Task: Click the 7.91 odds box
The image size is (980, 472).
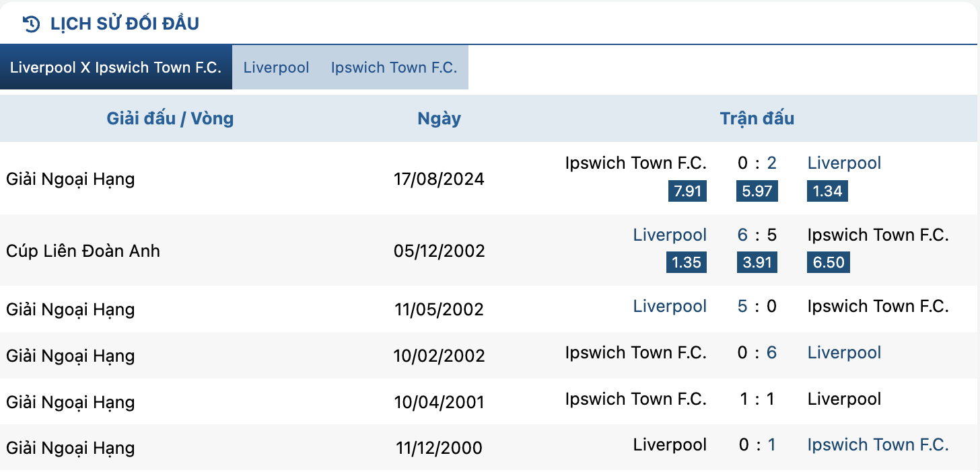Action: pos(688,191)
